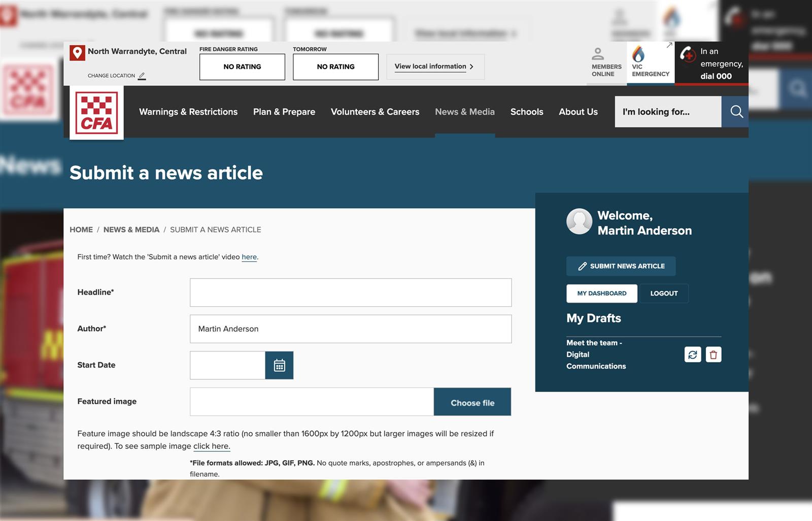Open the My Dashboard page
This screenshot has height=521, width=812.
[601, 293]
